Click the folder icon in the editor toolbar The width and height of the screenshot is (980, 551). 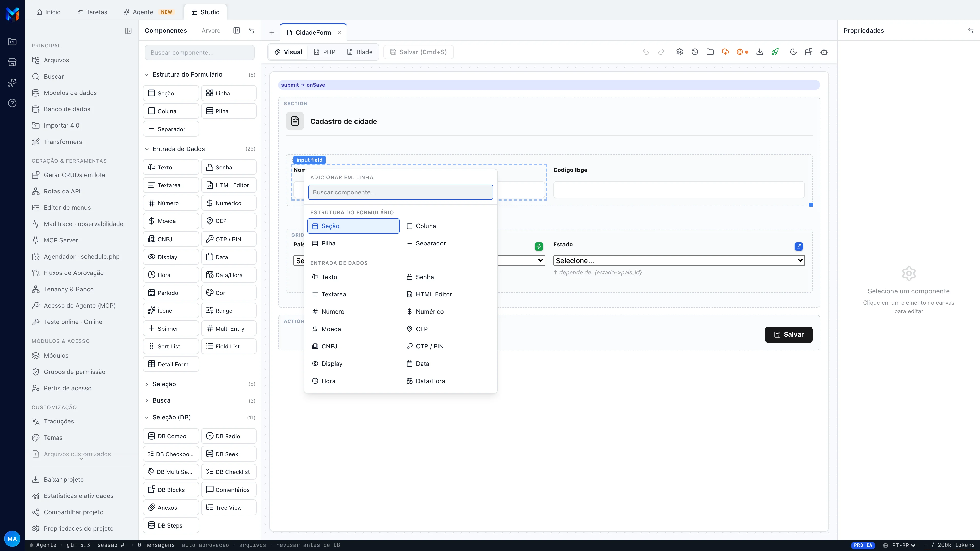(x=710, y=52)
